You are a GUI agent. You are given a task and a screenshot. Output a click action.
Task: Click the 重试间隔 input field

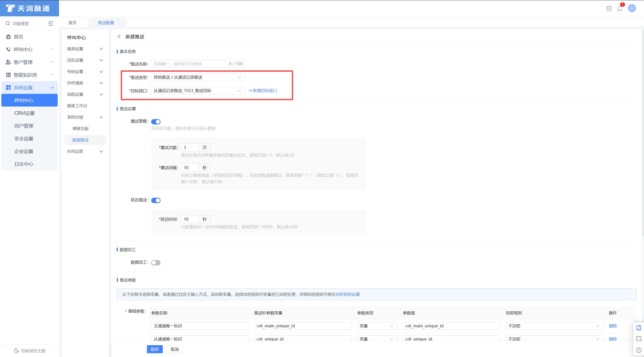190,168
